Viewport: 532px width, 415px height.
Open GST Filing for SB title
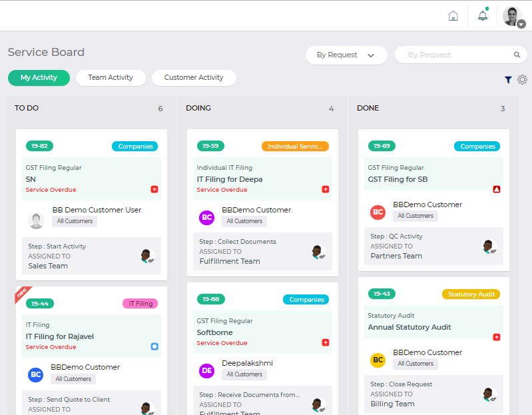tap(398, 179)
